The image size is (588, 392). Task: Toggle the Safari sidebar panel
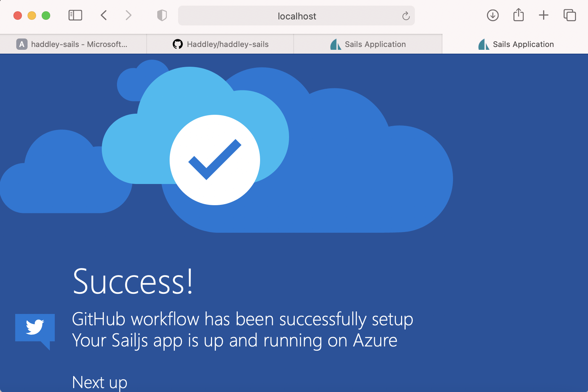(75, 16)
